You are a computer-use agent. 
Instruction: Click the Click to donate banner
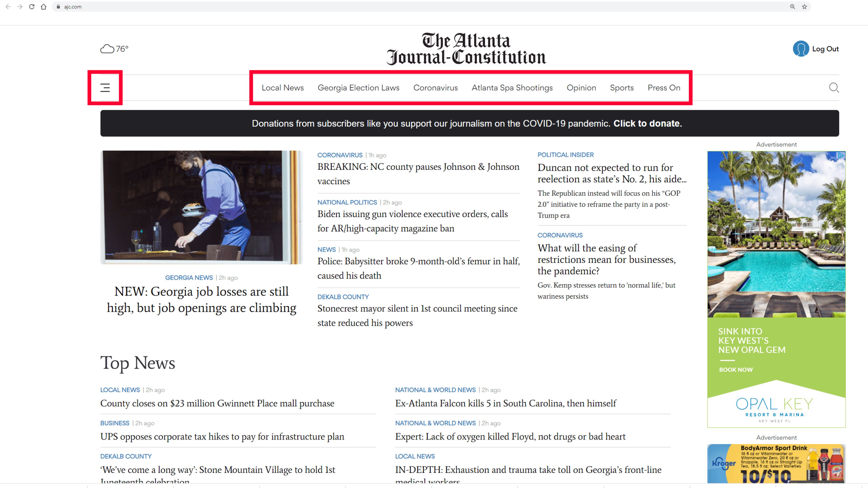647,123
